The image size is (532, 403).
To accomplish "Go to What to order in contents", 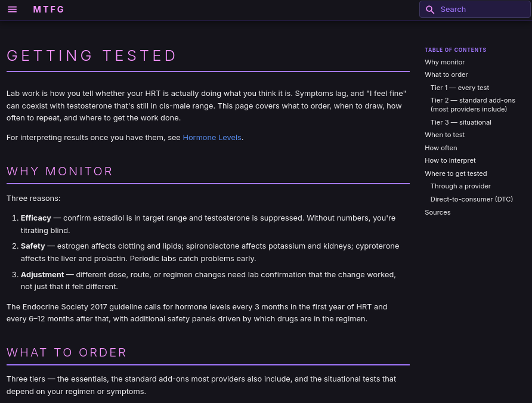I will click(446, 75).
